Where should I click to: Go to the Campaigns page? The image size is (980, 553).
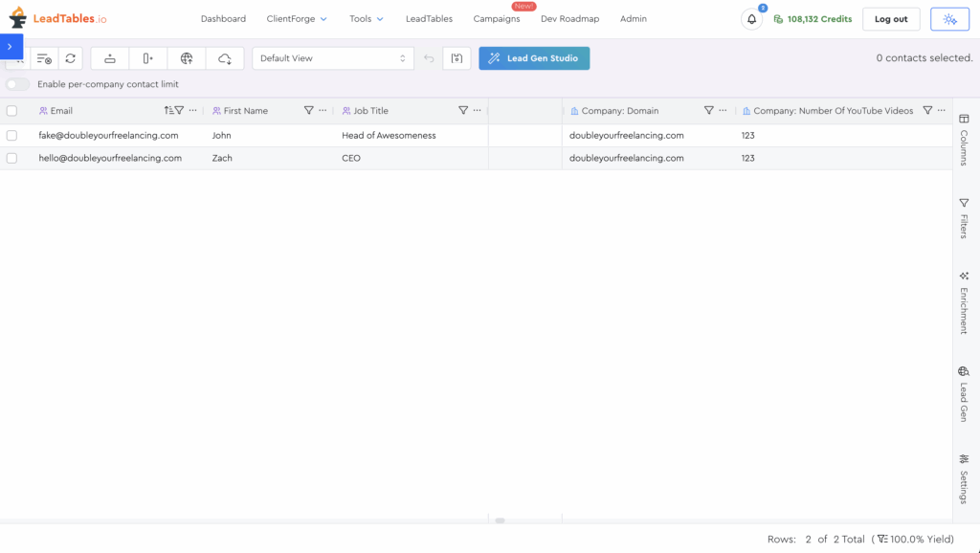pos(497,19)
